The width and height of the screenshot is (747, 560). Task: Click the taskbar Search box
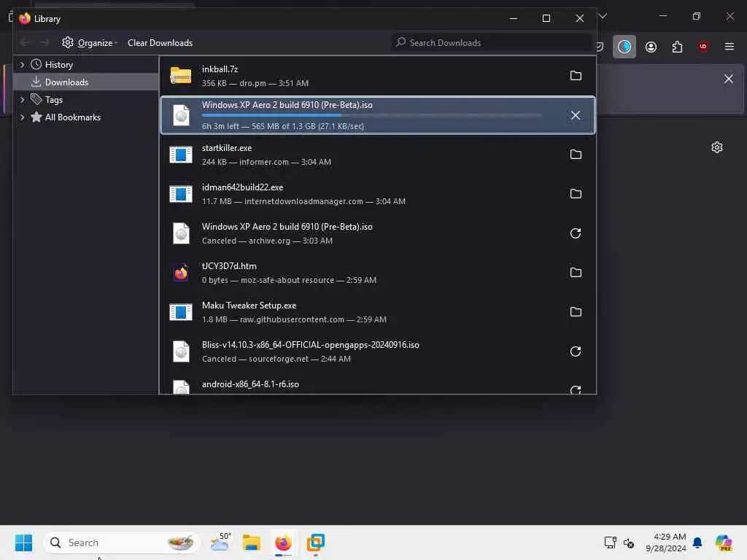point(122,542)
